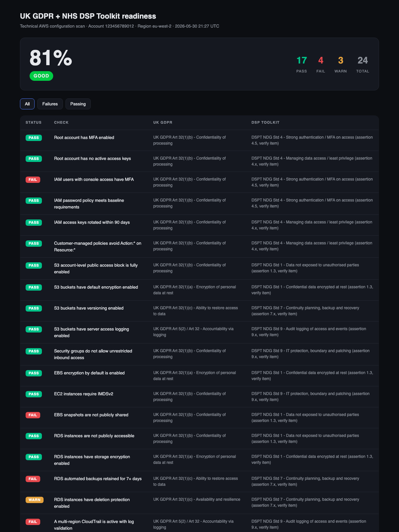Image resolution: width=399 pixels, height=532 pixels.
Task: Click the 3 WARN counter
Action: coord(340,64)
